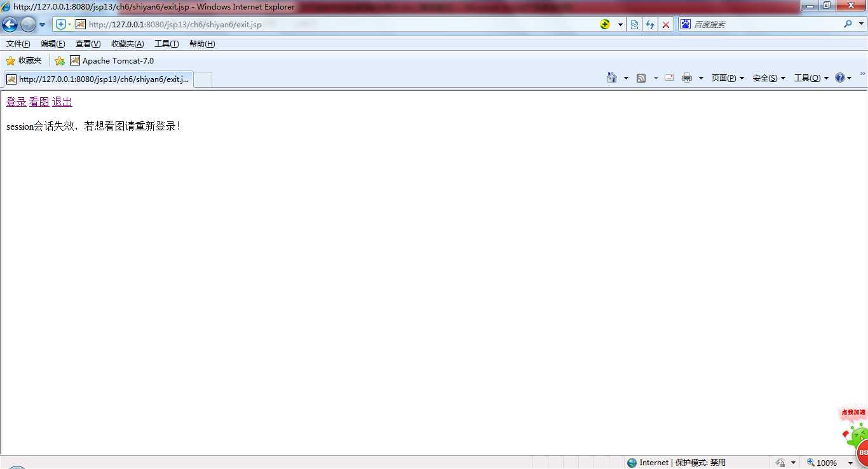Open the 收藏夹 favorites star button
Viewport: 868px width, 469px height.
24,60
